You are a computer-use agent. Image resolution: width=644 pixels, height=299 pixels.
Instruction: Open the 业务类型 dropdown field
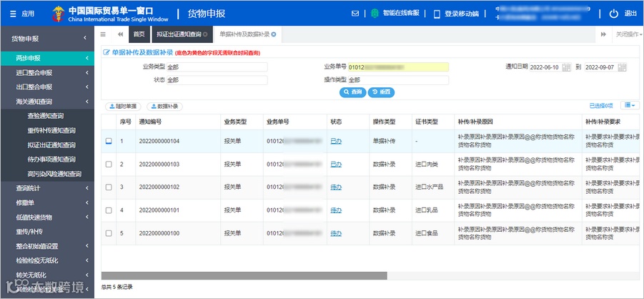217,67
